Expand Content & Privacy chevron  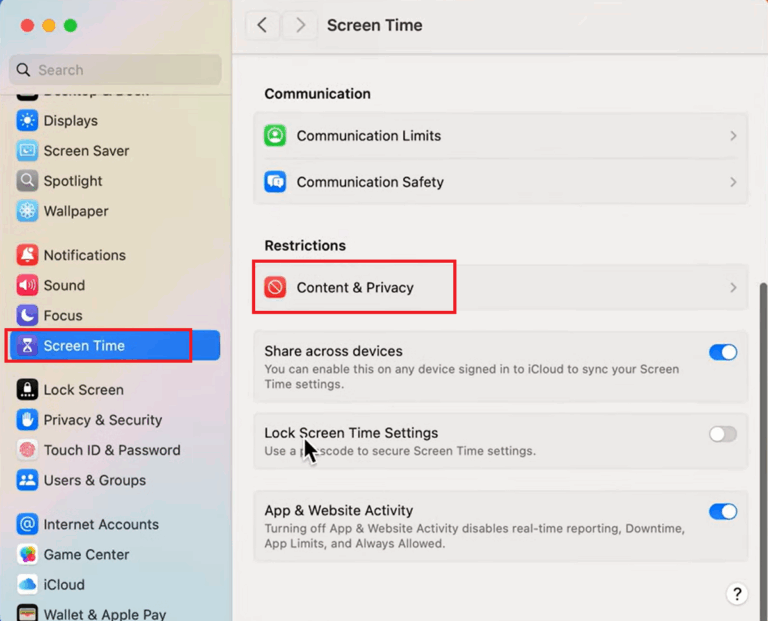pos(733,288)
